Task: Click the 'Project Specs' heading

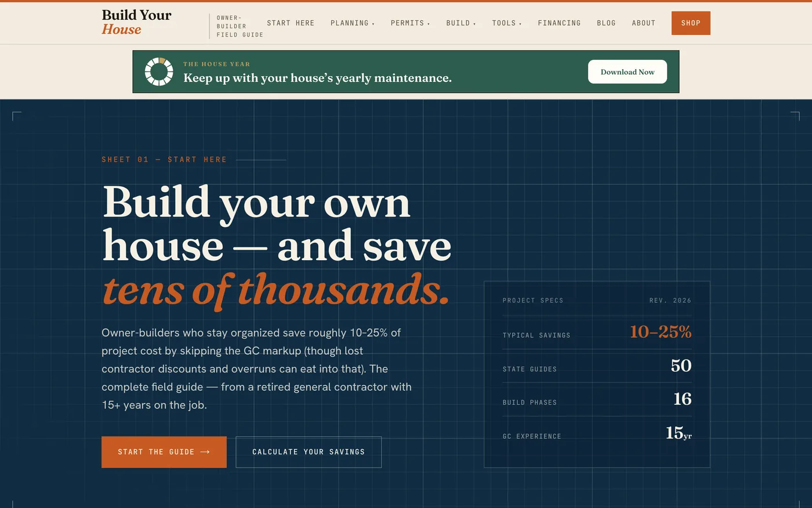Action: click(x=533, y=301)
